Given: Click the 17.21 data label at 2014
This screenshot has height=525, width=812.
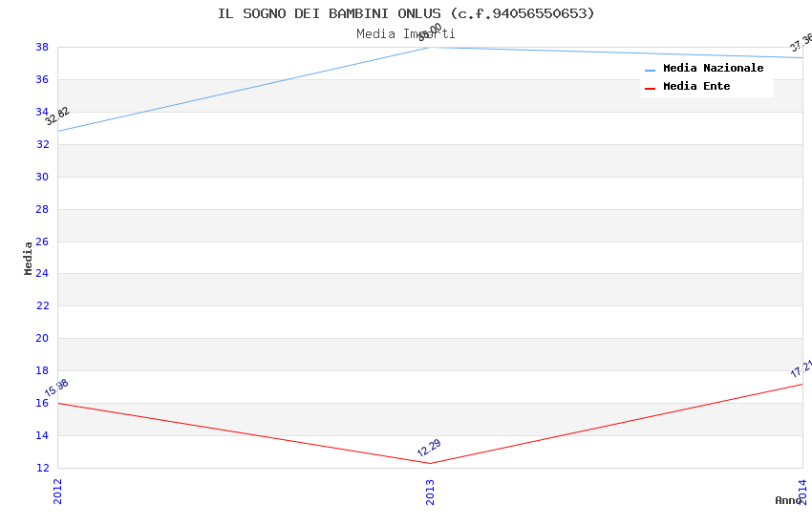Looking at the screenshot, I should [x=801, y=368].
